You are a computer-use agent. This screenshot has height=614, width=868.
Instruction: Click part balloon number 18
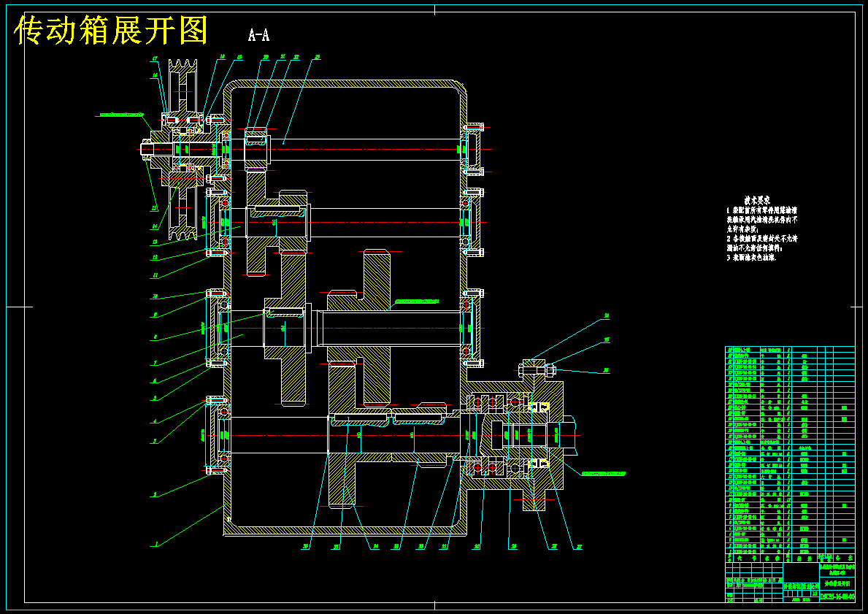point(223,56)
